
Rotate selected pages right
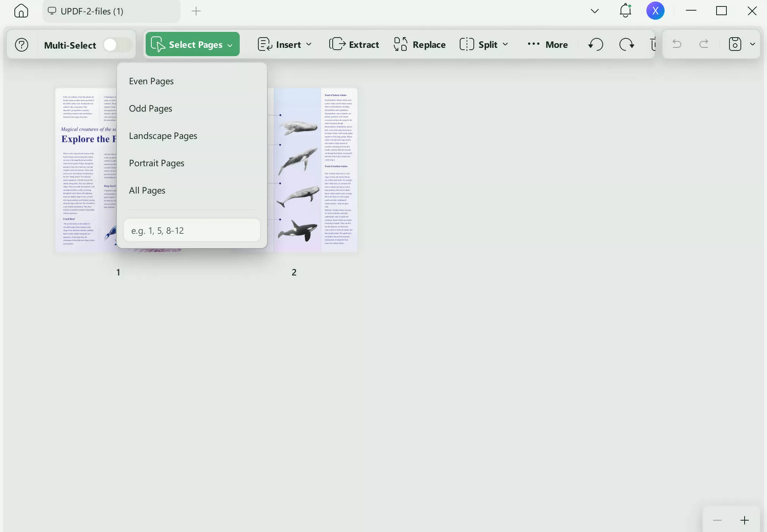click(626, 44)
